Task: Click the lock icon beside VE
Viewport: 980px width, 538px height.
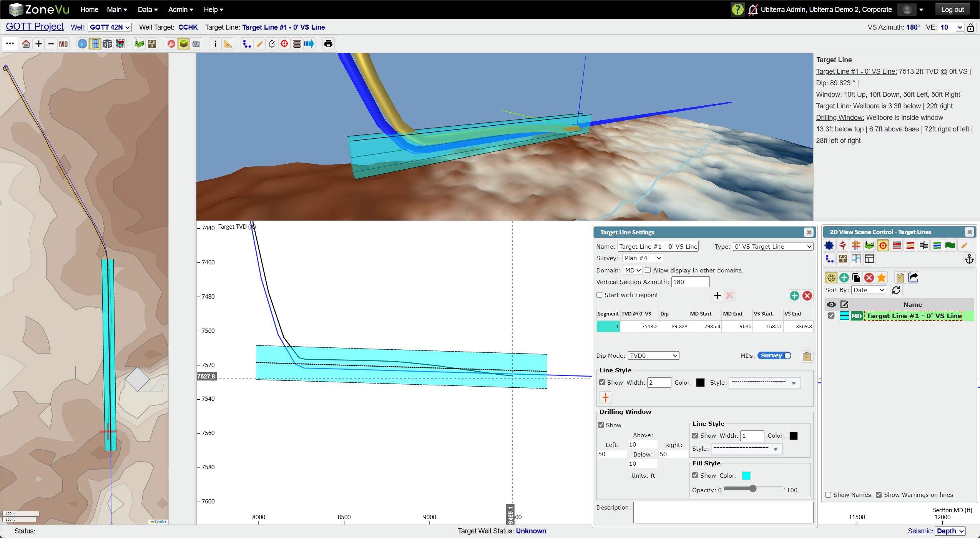Action: 970,27
